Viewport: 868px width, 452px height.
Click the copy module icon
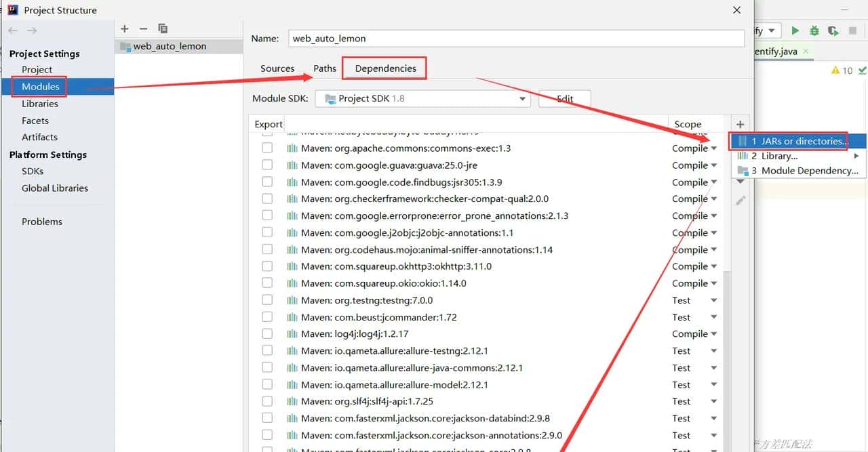point(162,28)
